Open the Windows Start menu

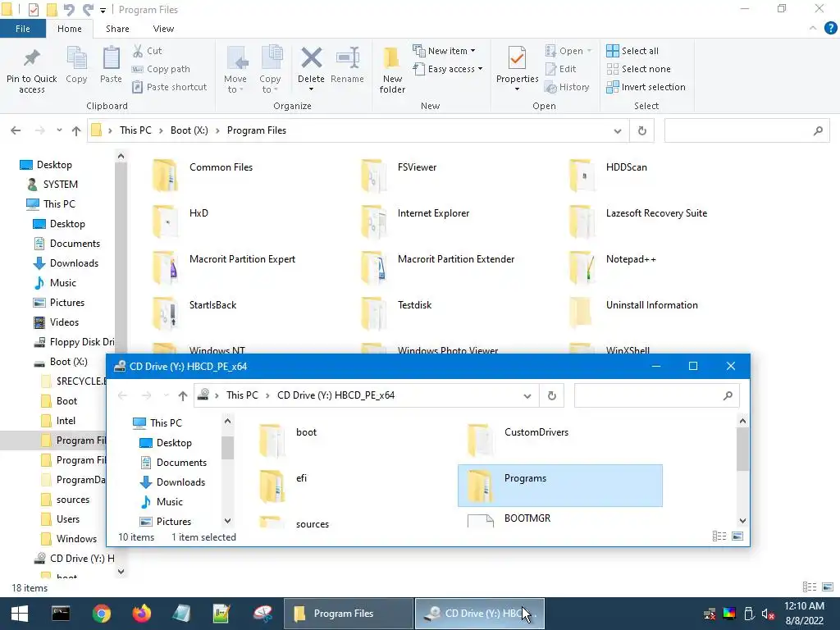click(x=20, y=614)
